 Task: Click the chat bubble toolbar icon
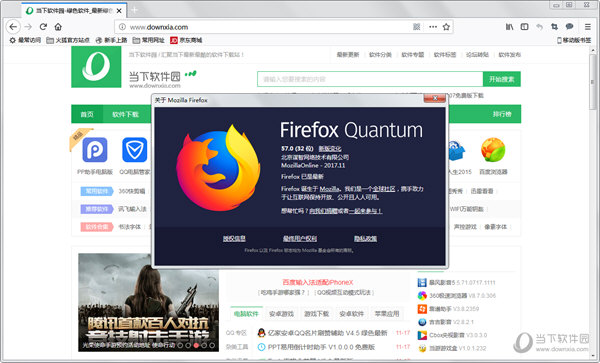click(569, 27)
